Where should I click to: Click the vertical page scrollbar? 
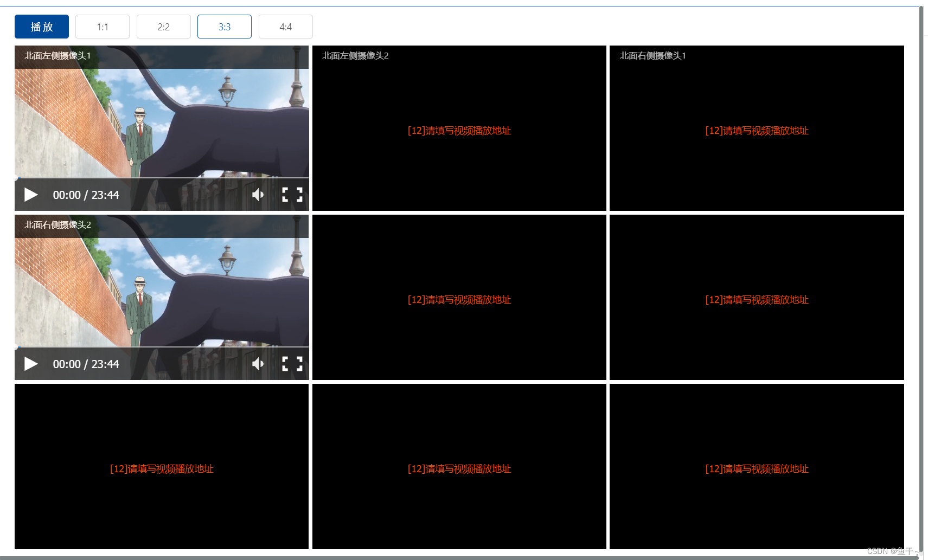coord(921,279)
